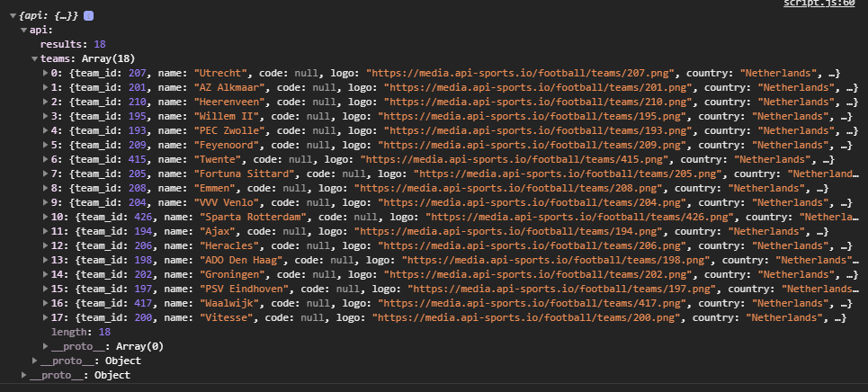Expand array item 12 Heracles
868x392 pixels.
[x=46, y=245]
